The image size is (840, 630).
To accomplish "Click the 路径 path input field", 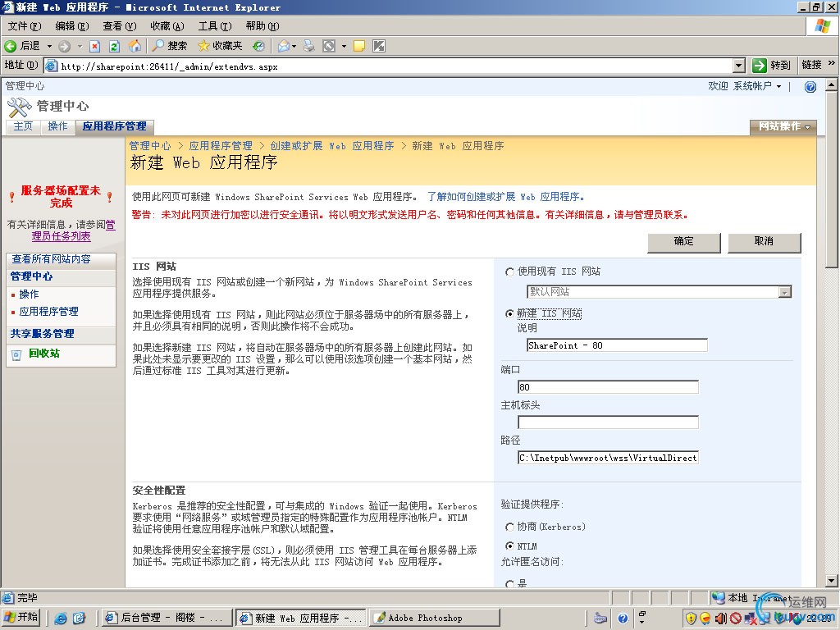I will tap(608, 458).
